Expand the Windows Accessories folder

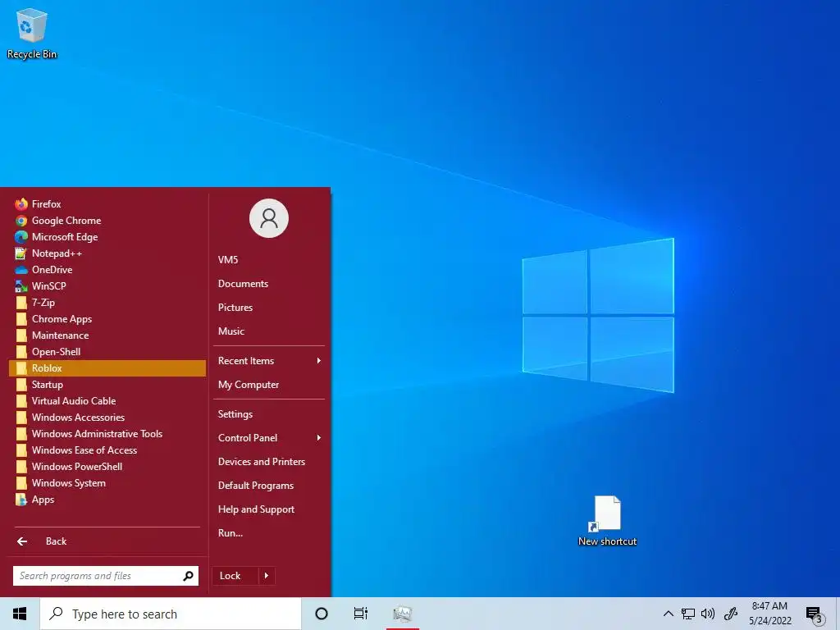tap(107, 418)
